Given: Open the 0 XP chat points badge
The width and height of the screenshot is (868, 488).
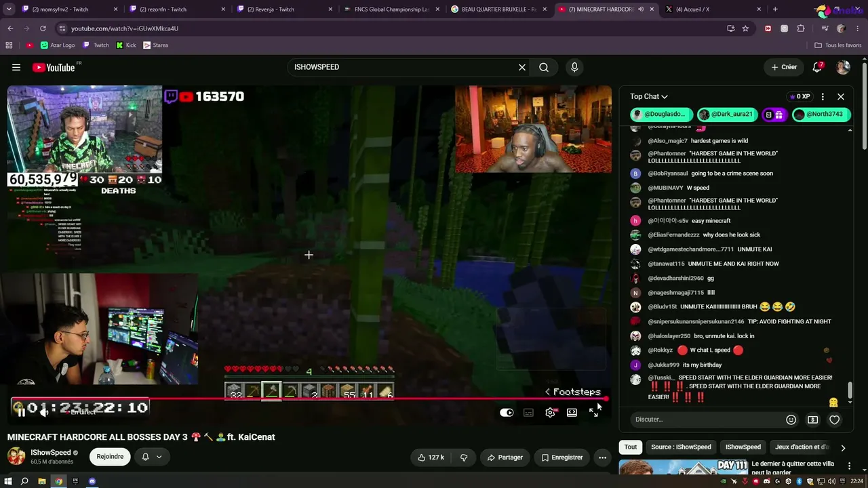Looking at the screenshot, I should [x=800, y=97].
